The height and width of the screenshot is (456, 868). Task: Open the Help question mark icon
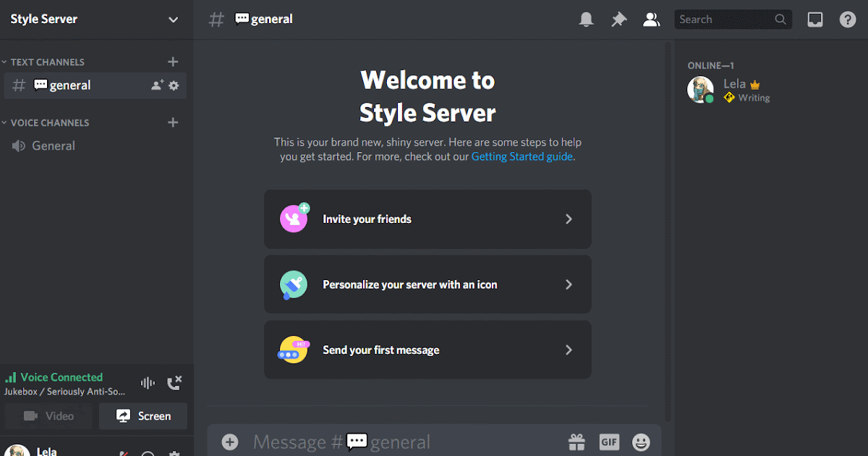point(848,20)
